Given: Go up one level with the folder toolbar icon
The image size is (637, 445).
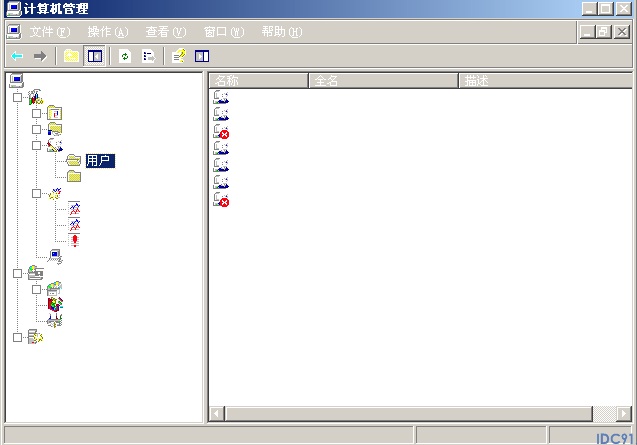Looking at the screenshot, I should tap(71, 56).
